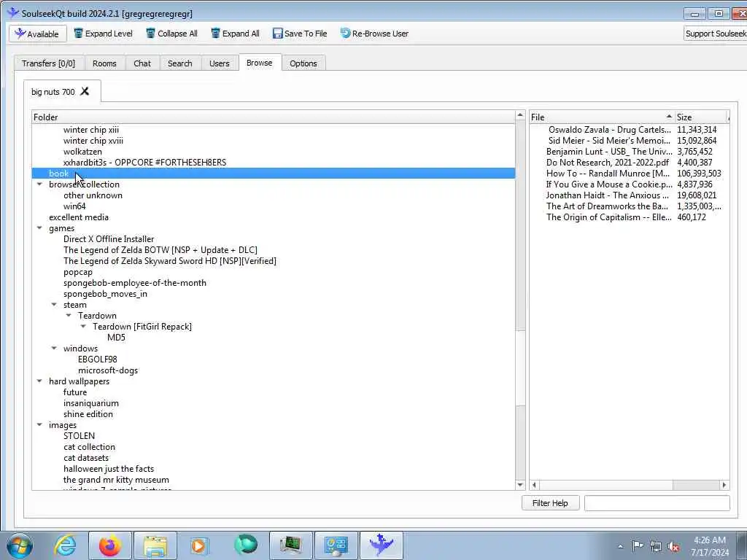Click the muted volume tray icon
This screenshot has width=747, height=560.
(x=673, y=547)
